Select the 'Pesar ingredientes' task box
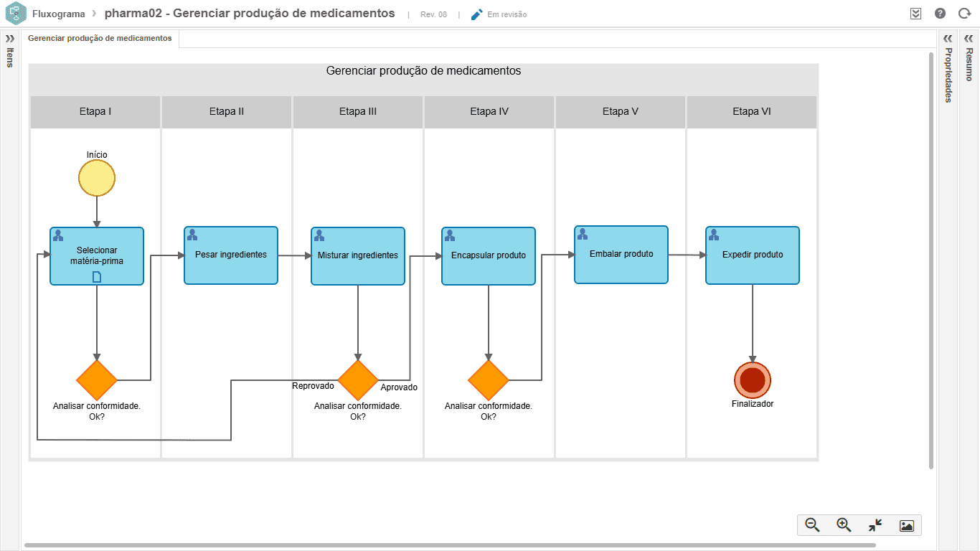Image resolution: width=980 pixels, height=551 pixels. coord(231,255)
